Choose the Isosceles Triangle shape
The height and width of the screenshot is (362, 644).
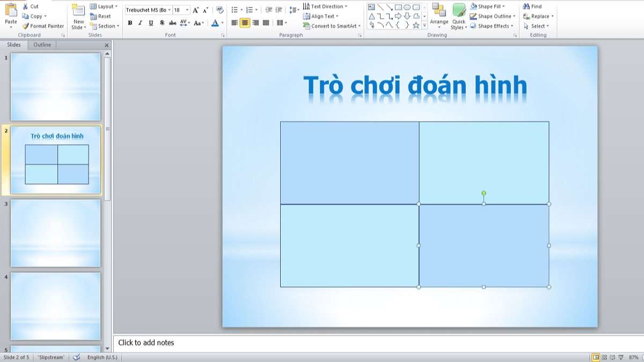pyautogui.click(x=371, y=16)
